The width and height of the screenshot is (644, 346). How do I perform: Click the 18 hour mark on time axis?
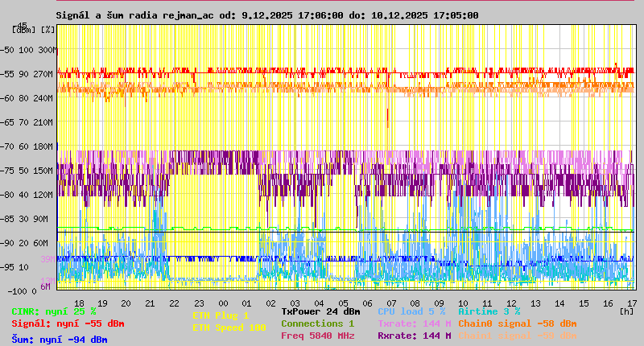[78, 303]
